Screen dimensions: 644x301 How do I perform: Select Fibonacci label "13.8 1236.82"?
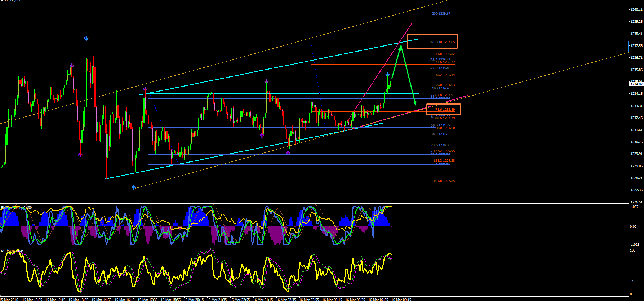(x=445, y=54)
